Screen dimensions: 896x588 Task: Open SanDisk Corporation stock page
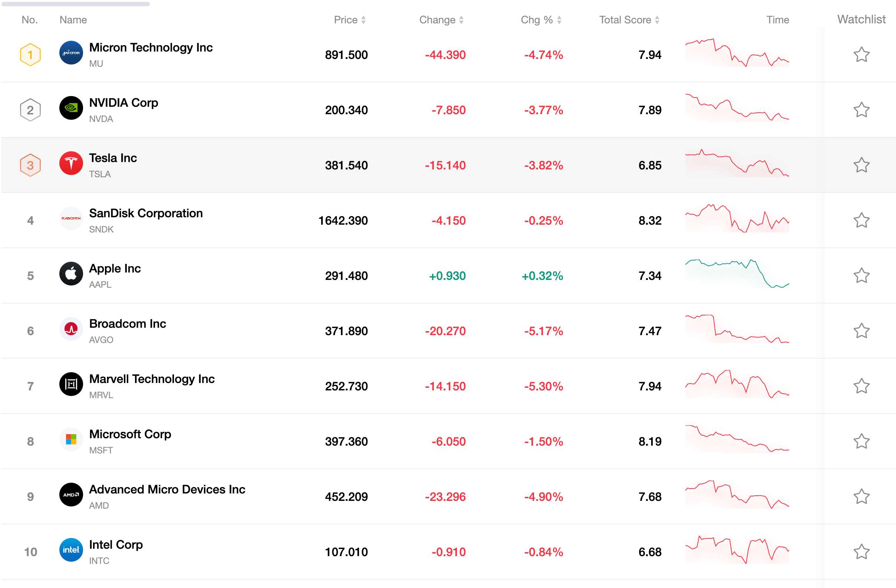point(146,214)
